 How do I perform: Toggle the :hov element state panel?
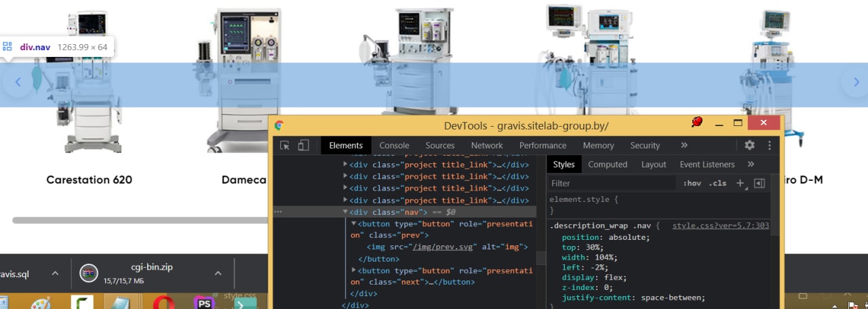tap(692, 183)
